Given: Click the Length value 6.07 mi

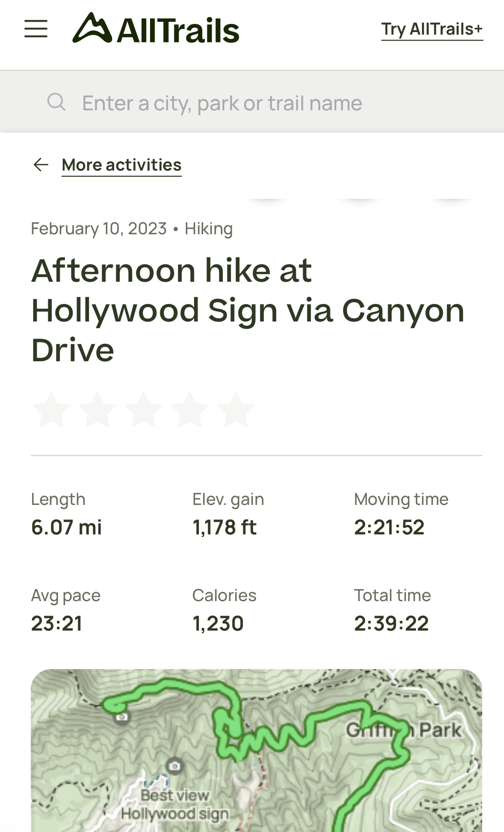Looking at the screenshot, I should point(66,527).
